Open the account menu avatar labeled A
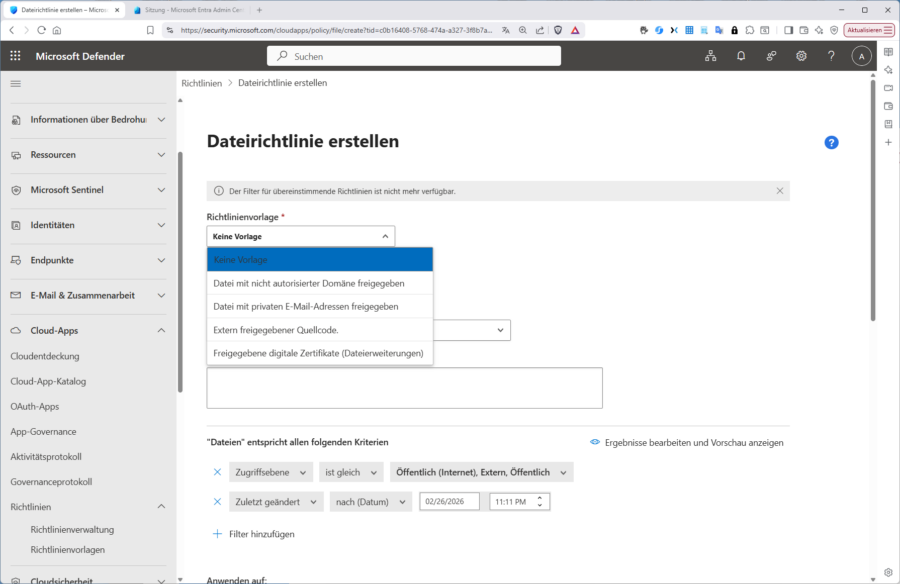Image resolution: width=900 pixels, height=584 pixels. coord(861,55)
